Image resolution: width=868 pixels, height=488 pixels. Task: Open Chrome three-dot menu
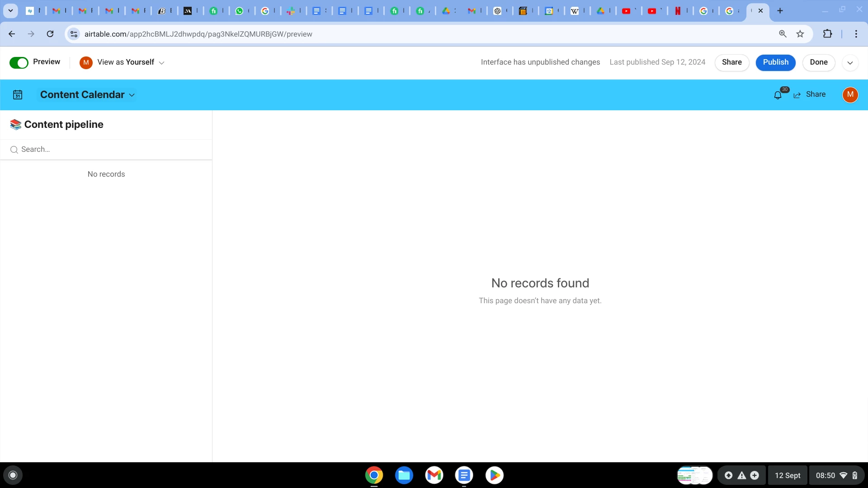(x=856, y=34)
